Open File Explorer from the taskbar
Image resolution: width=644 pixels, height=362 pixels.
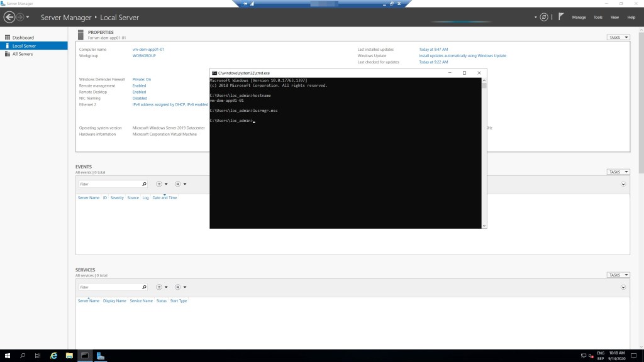coord(69,356)
